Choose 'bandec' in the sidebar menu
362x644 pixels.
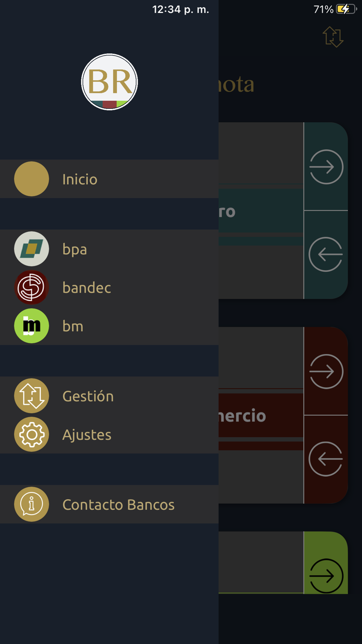click(x=86, y=287)
